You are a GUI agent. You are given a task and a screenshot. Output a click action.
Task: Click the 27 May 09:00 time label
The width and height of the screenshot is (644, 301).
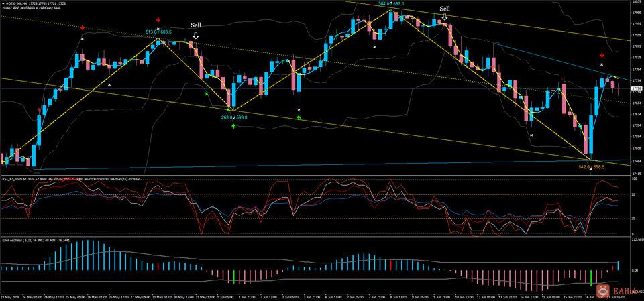click(x=140, y=297)
